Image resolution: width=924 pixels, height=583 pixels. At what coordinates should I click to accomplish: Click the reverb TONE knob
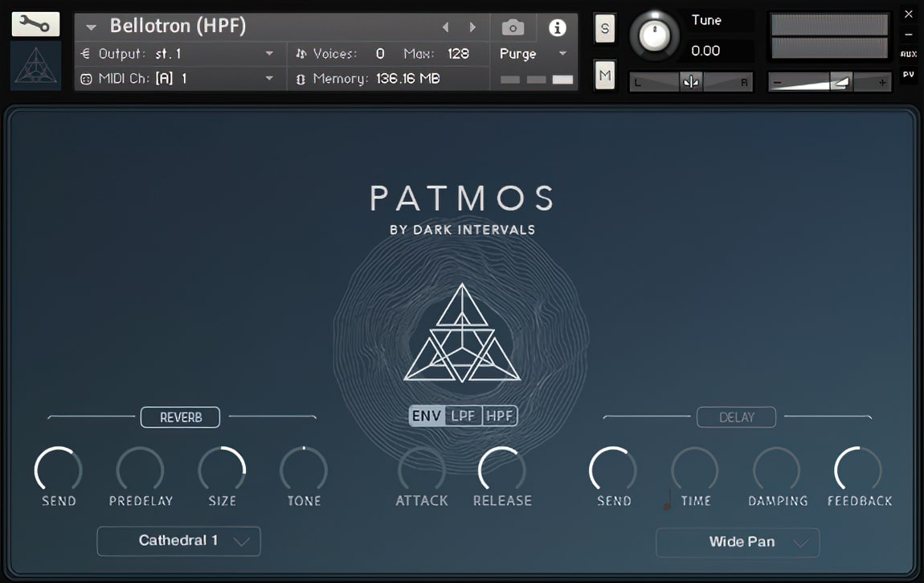[304, 470]
